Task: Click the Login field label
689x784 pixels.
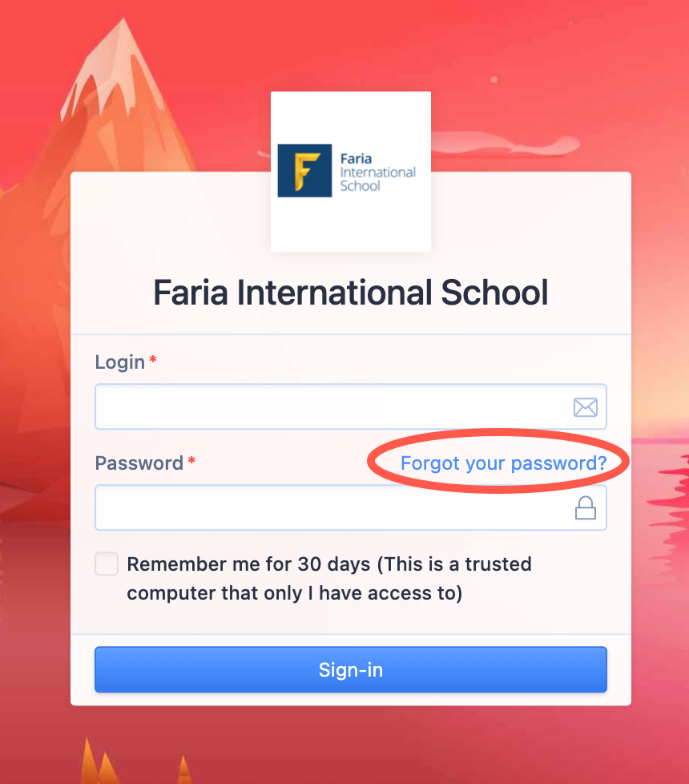Action: [119, 362]
